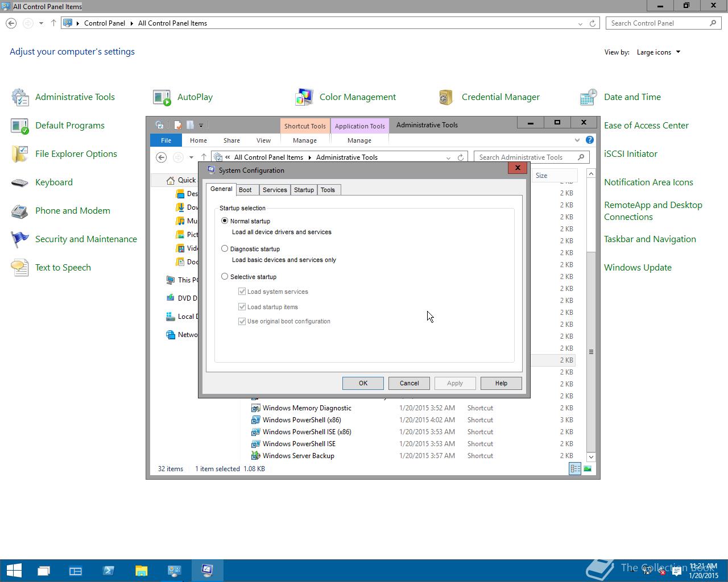Open the Security and Maintenance flag icon

click(x=20, y=239)
